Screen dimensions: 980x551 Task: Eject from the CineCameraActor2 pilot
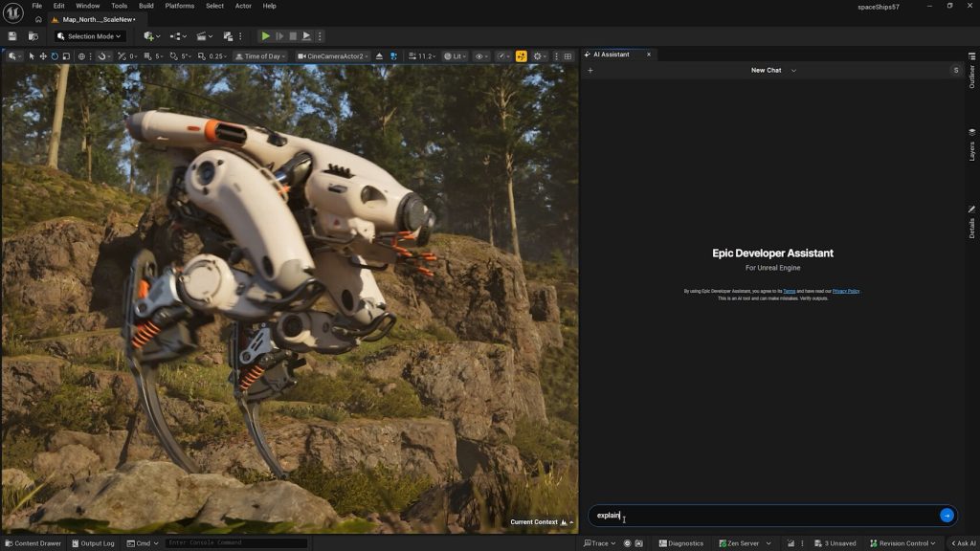point(379,56)
